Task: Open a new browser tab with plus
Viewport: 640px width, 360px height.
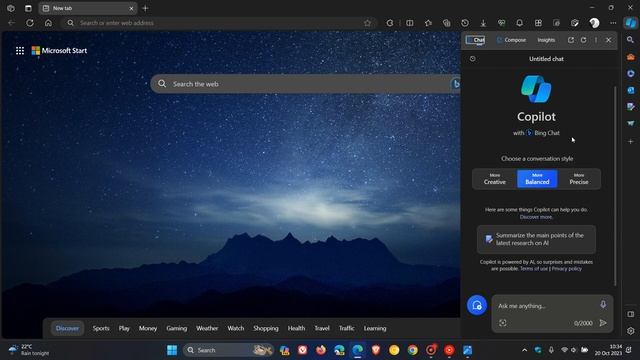Action: pyautogui.click(x=145, y=8)
